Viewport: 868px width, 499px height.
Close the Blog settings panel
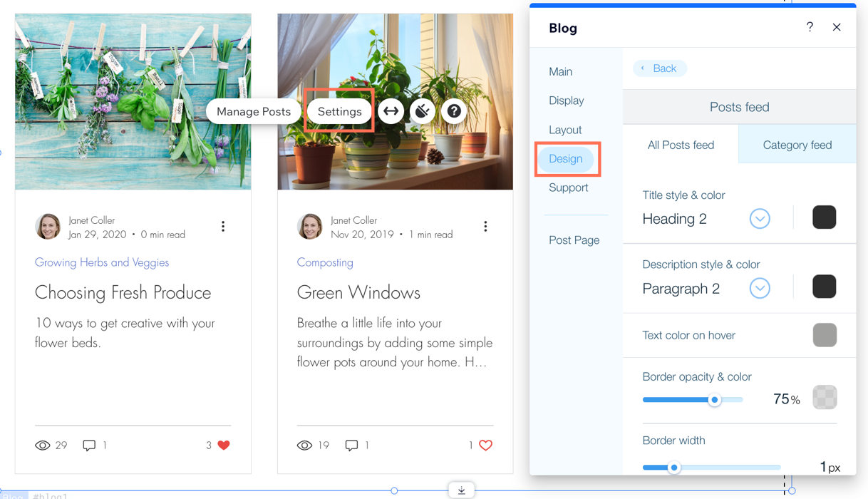837,27
